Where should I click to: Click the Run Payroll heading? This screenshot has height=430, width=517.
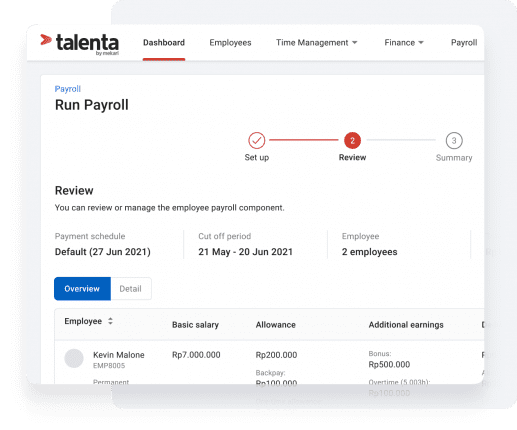tap(92, 105)
